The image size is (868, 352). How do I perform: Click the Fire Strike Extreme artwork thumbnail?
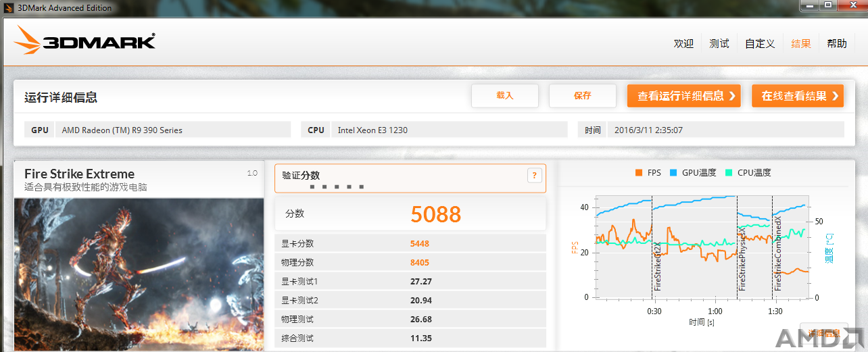(x=139, y=274)
